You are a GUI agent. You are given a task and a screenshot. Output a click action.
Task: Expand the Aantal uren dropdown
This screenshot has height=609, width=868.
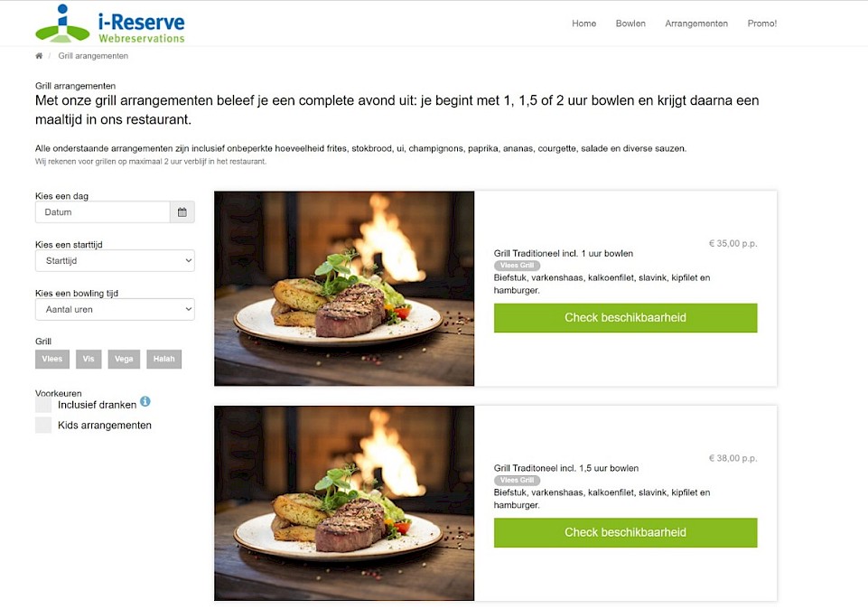pyautogui.click(x=115, y=310)
